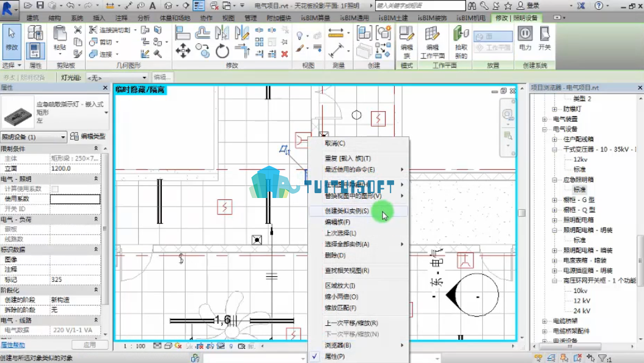Select the Move tool in Modify panel

tap(183, 51)
